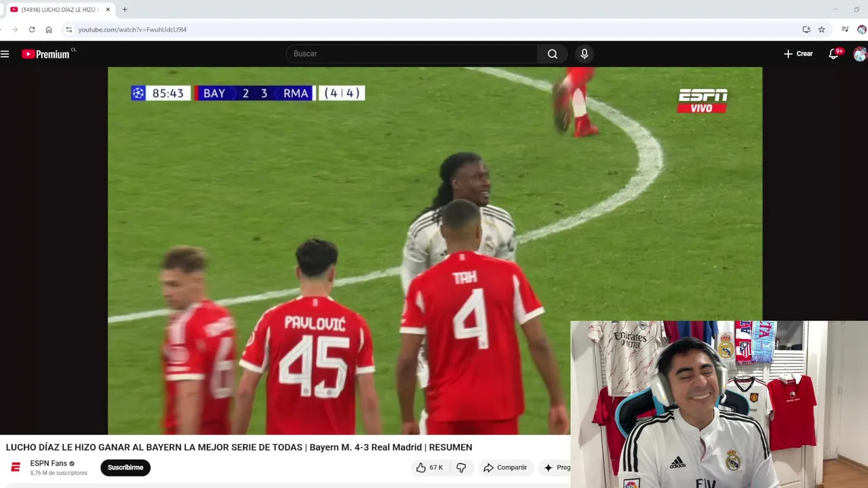Viewport: 868px width, 488px height.
Task: Install app icon in address bar
Action: 806,29
